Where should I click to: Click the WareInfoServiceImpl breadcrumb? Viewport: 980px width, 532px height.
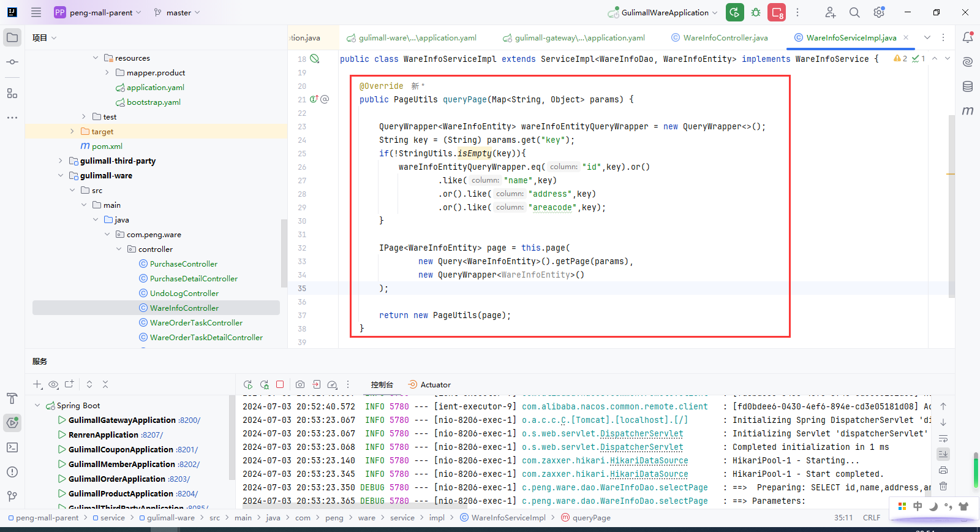[508, 518]
